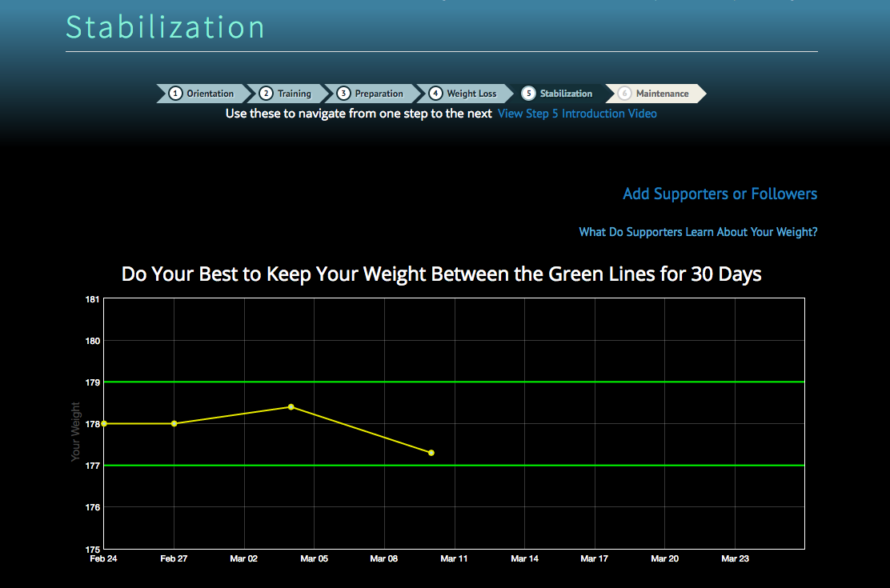Click the lower green line at 177
890x588 pixels.
(x=560, y=465)
